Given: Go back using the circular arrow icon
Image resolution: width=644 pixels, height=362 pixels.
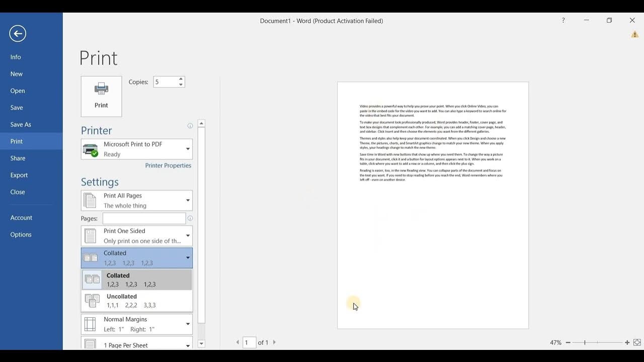Looking at the screenshot, I should click(x=18, y=34).
